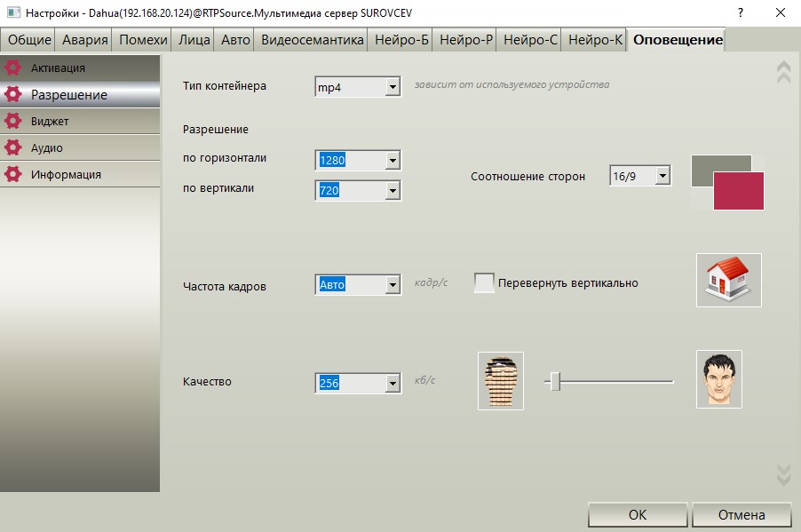
Task: Click the sharp high-quality face icon
Action: pos(718,379)
